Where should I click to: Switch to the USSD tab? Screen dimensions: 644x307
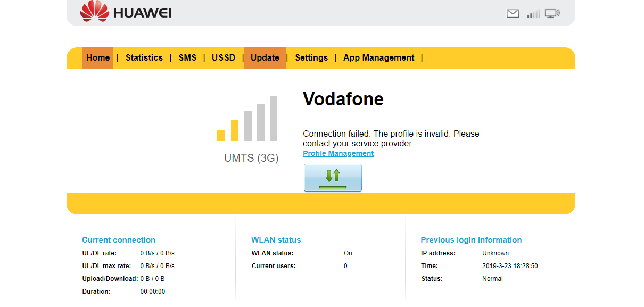pos(224,57)
